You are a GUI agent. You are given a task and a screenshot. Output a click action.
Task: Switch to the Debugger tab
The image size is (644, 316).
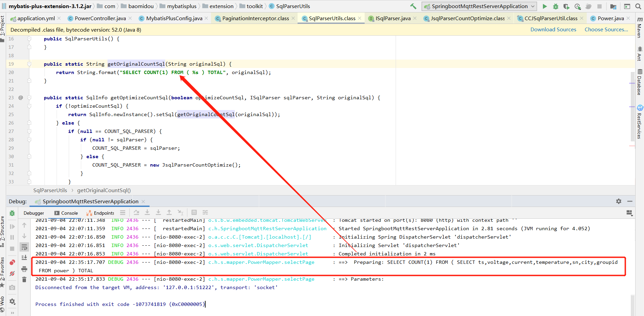click(x=34, y=213)
